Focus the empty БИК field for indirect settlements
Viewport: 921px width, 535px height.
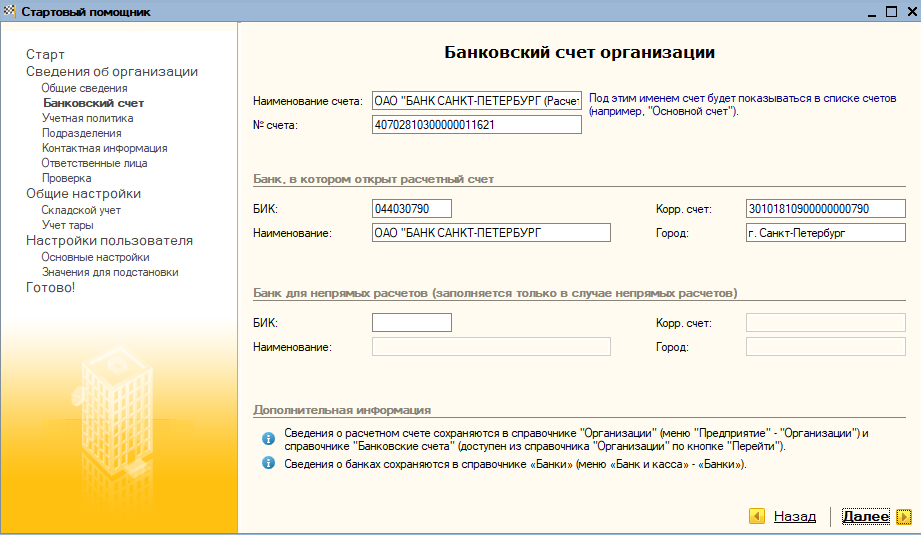[412, 322]
